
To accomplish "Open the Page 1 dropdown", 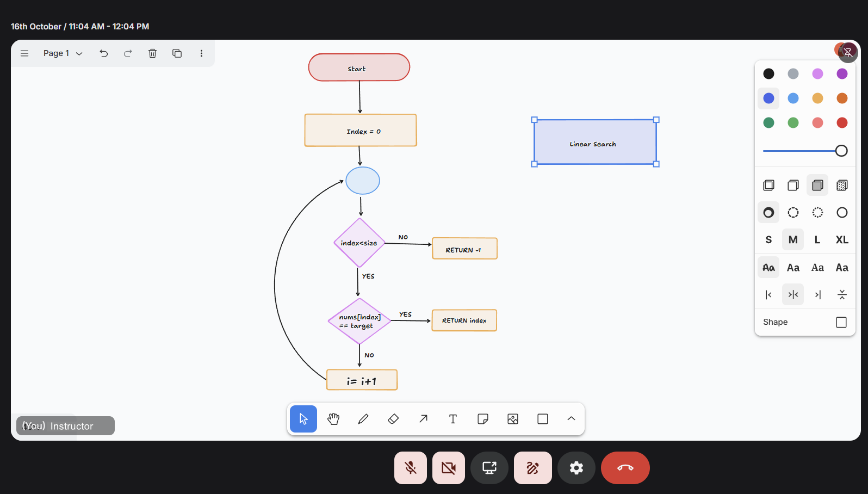I will point(63,53).
